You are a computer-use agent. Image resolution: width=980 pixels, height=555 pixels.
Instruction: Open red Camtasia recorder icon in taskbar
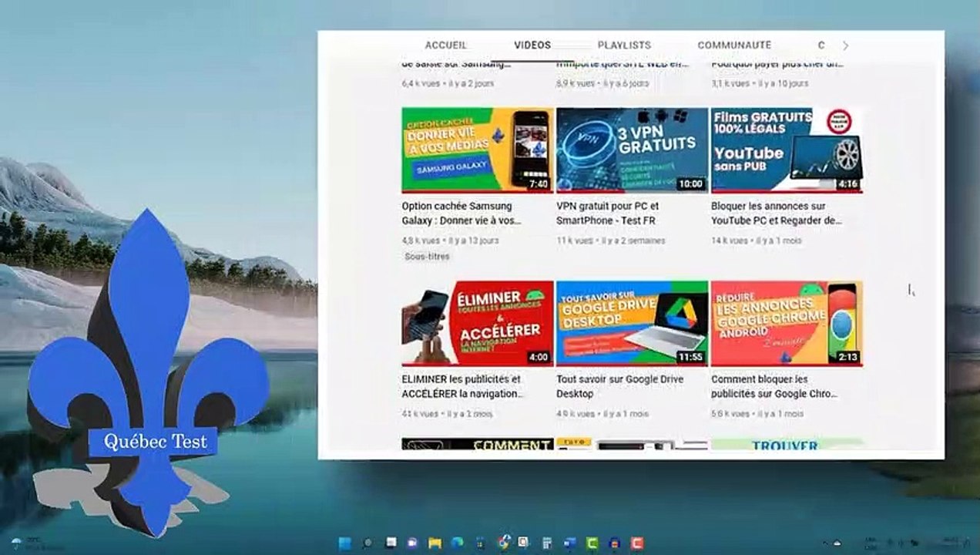click(637, 543)
